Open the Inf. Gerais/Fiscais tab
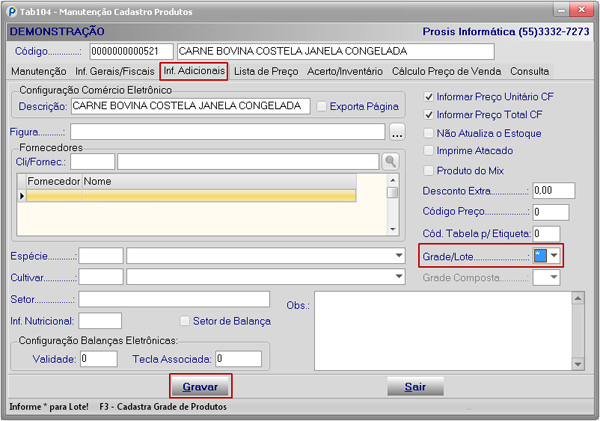600x421 pixels. (x=115, y=72)
